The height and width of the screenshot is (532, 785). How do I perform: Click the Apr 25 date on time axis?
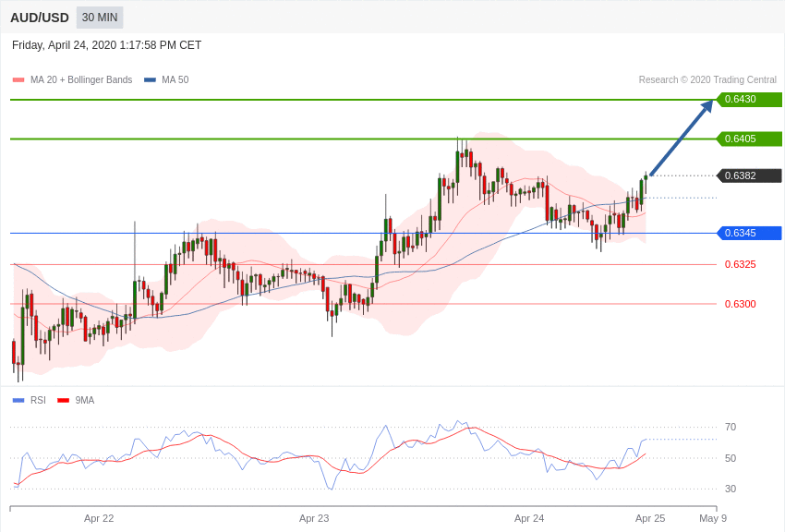coord(650,518)
